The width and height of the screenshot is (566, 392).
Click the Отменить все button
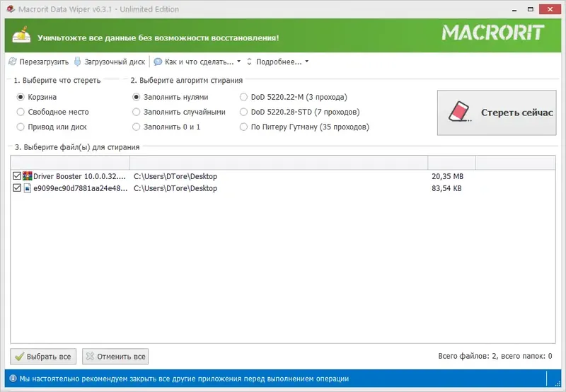coord(115,356)
